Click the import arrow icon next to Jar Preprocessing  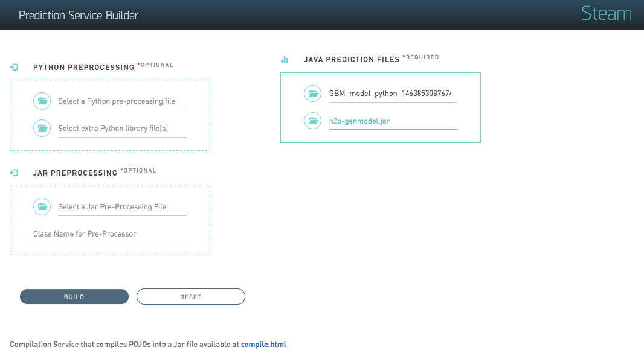14,173
